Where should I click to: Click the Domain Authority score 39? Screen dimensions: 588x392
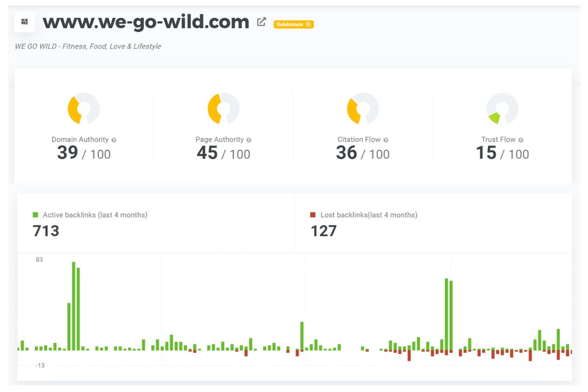pos(68,153)
